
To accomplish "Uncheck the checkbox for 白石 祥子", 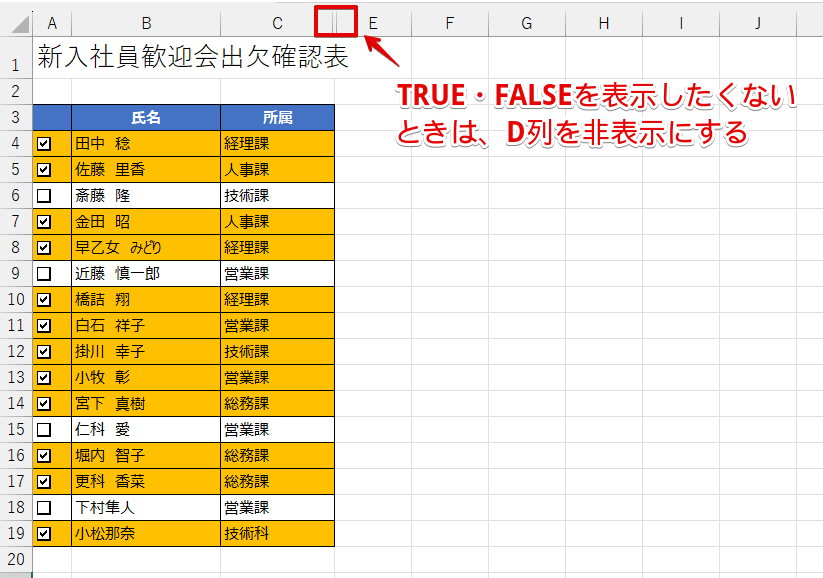I will click(x=44, y=325).
